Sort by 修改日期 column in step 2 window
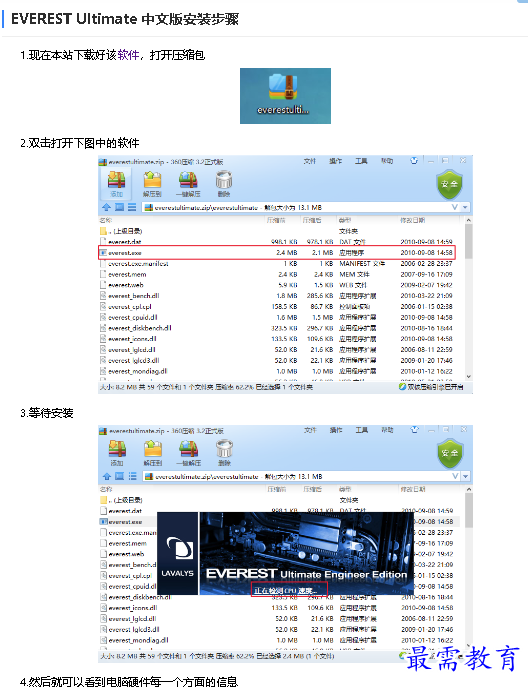Viewport: 528px width, 690px height. click(x=412, y=220)
